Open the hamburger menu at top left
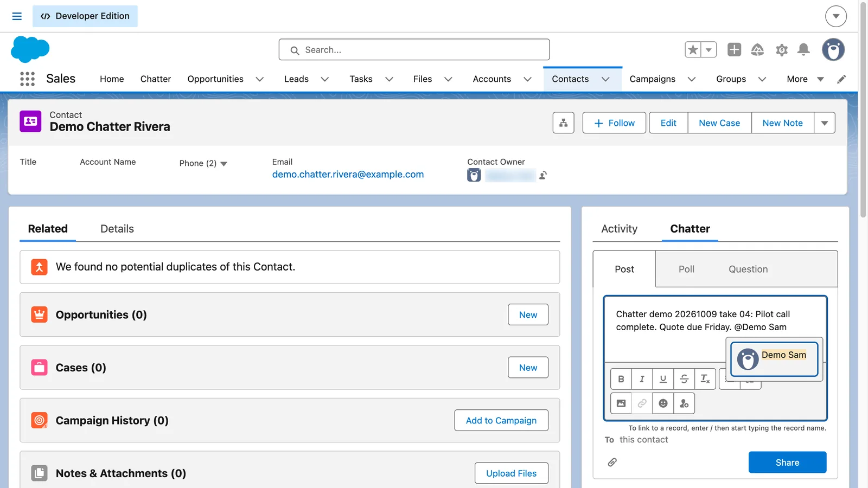The width and height of the screenshot is (868, 488). coord(17,16)
